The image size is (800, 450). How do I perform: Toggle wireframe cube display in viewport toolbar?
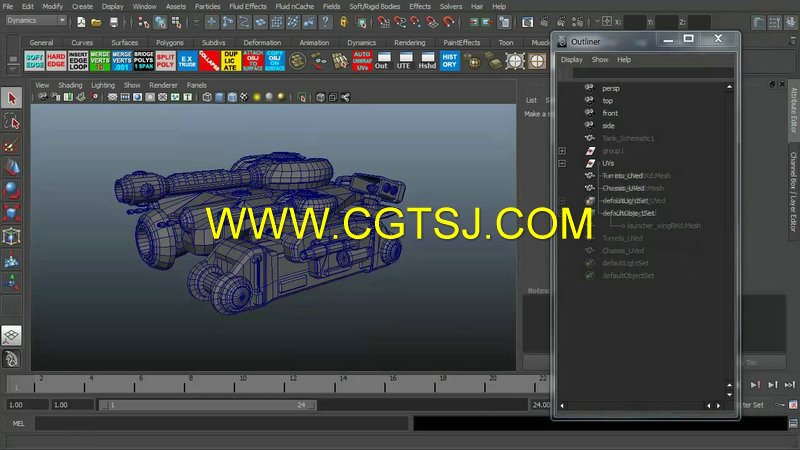(207, 97)
